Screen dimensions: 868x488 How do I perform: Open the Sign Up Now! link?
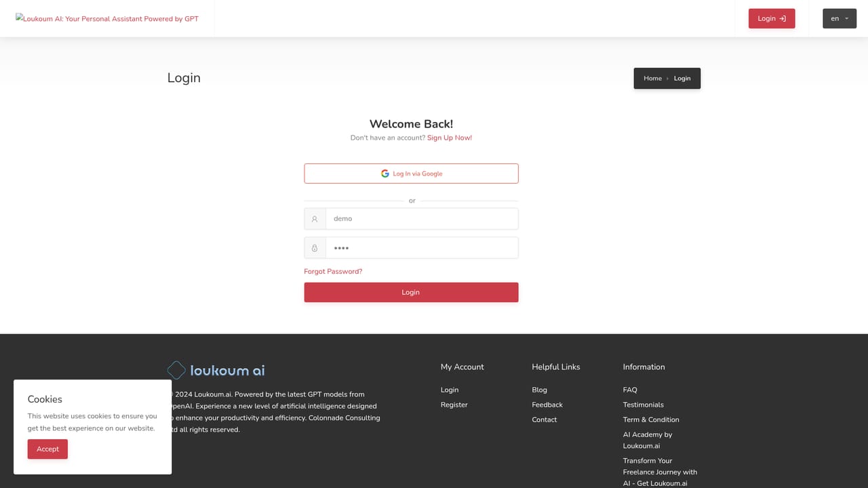point(450,138)
